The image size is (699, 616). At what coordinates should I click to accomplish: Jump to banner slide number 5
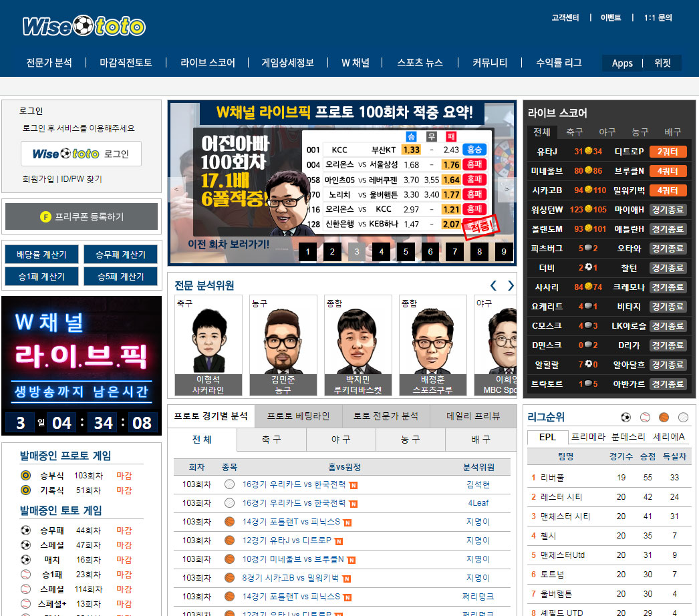[405, 251]
